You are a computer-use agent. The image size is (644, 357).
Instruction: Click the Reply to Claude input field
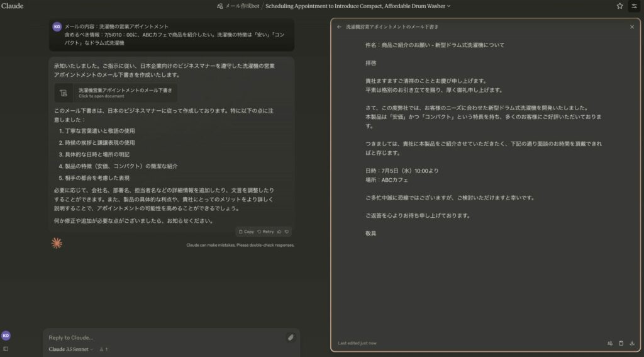pyautogui.click(x=164, y=337)
